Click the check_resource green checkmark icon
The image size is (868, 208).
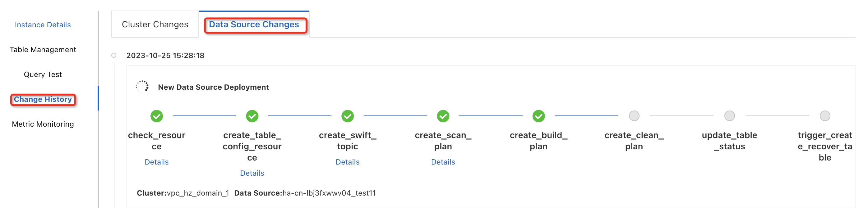[156, 116]
